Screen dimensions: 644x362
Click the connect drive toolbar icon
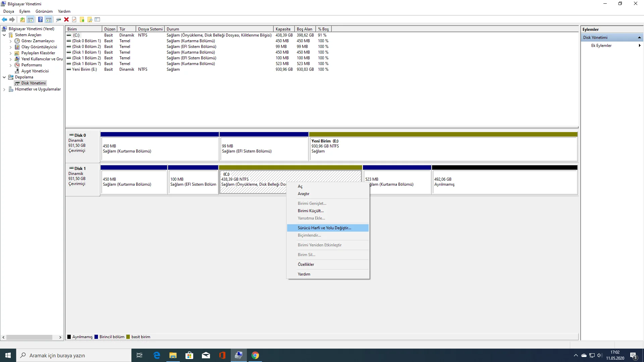[58, 19]
